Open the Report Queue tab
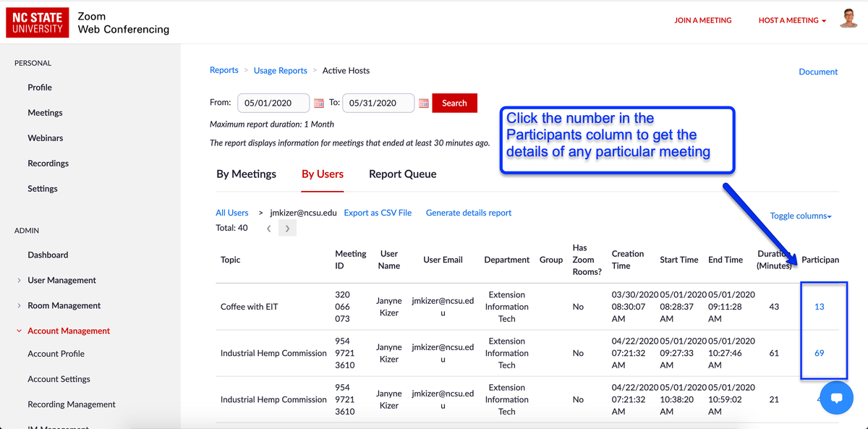Image resolution: width=868 pixels, height=429 pixels. pyautogui.click(x=402, y=174)
